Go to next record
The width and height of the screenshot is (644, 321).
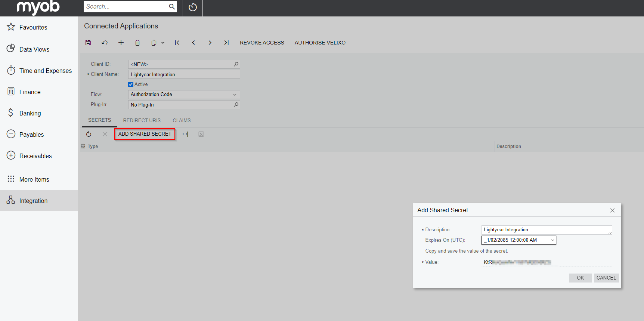[x=210, y=43]
